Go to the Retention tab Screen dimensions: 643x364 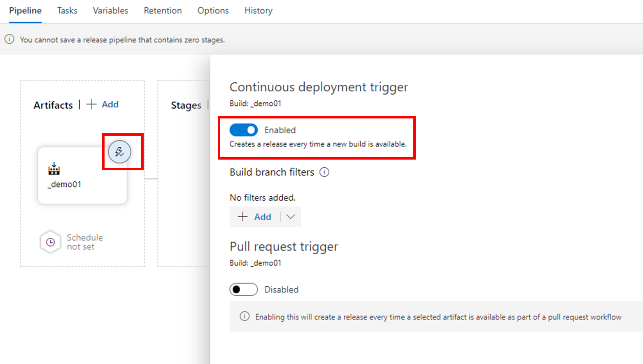tap(163, 11)
